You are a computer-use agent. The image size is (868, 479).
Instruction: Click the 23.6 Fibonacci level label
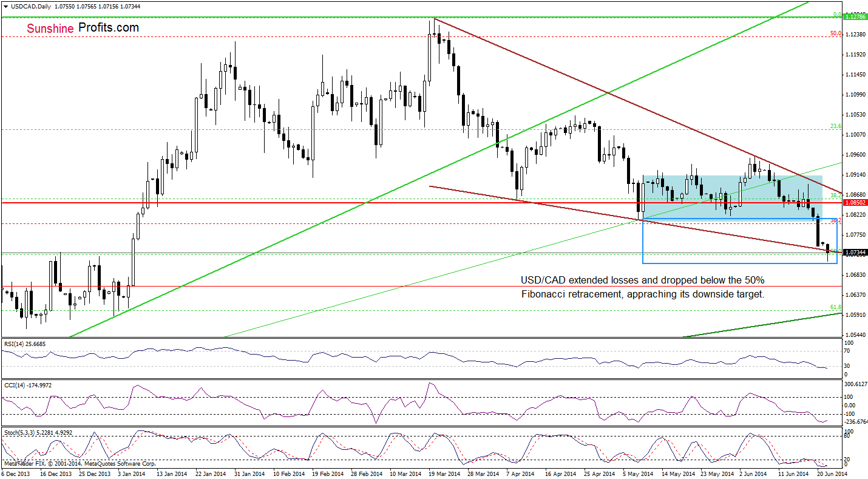[836, 126]
